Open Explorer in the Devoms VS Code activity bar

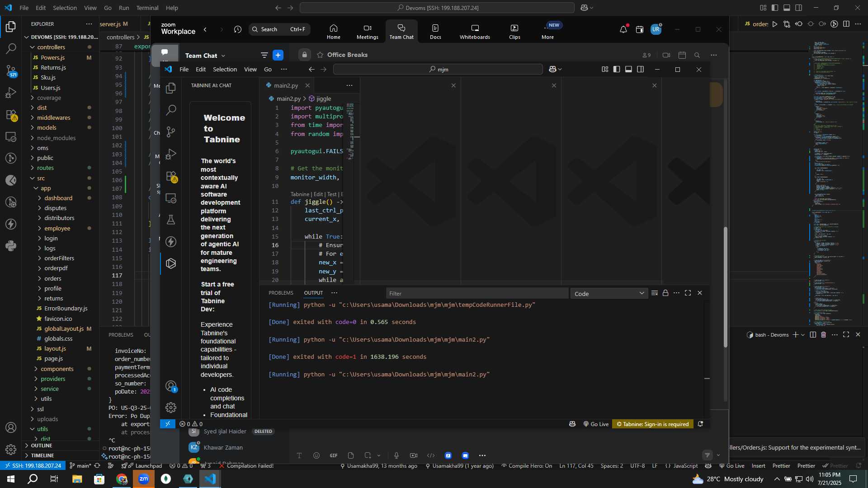[11, 27]
